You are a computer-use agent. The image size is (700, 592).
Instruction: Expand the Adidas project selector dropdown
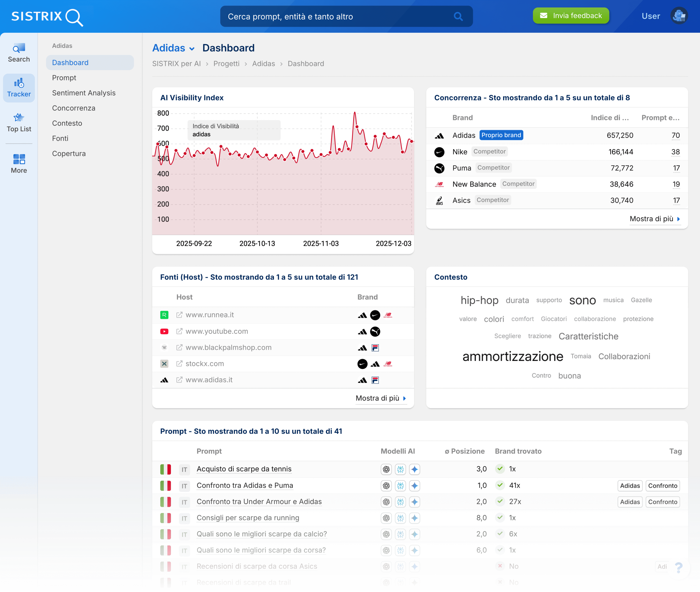coord(173,48)
